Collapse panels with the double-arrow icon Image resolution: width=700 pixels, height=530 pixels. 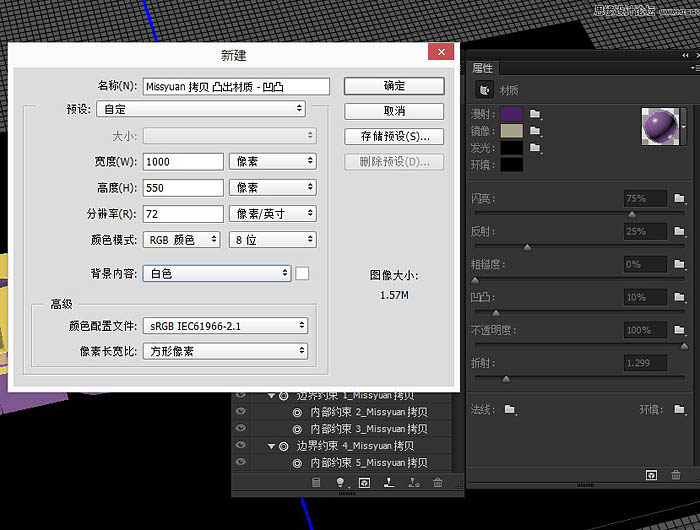(685, 55)
